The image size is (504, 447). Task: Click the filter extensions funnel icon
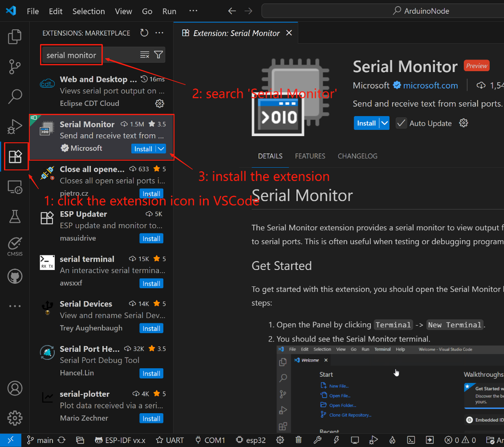click(x=158, y=55)
